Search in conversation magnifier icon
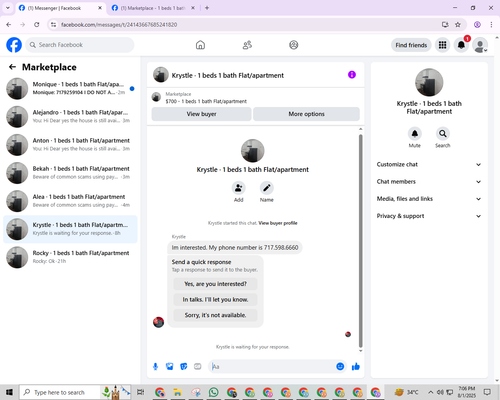 point(443,134)
